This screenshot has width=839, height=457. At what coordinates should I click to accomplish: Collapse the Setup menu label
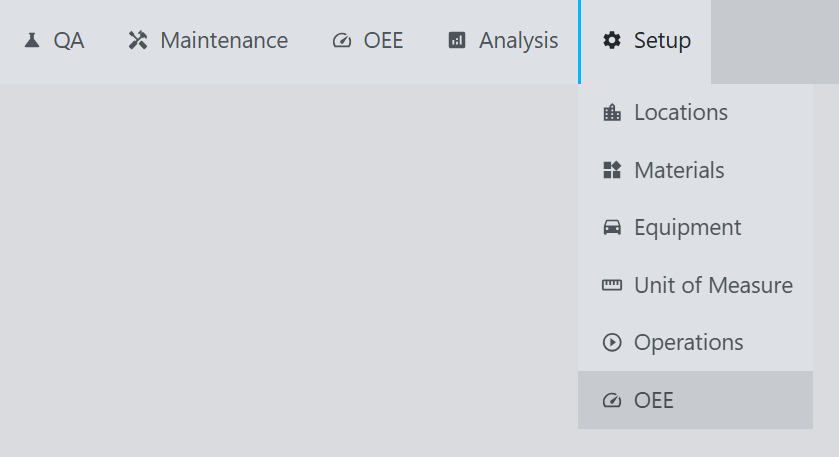click(662, 41)
